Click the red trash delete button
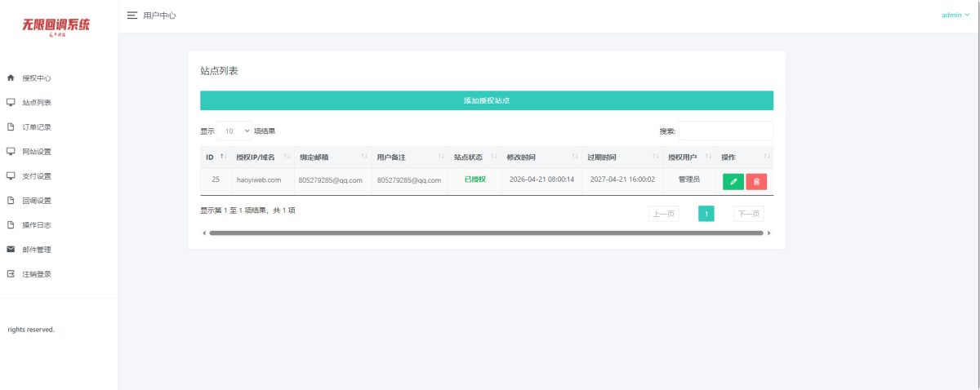The height and width of the screenshot is (390, 980). point(756,182)
